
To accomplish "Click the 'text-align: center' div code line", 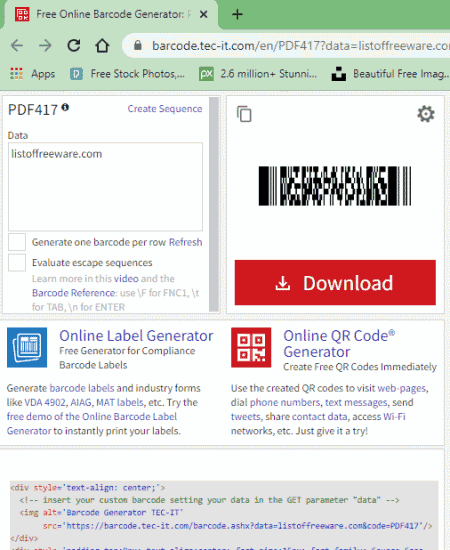I will click(88, 488).
